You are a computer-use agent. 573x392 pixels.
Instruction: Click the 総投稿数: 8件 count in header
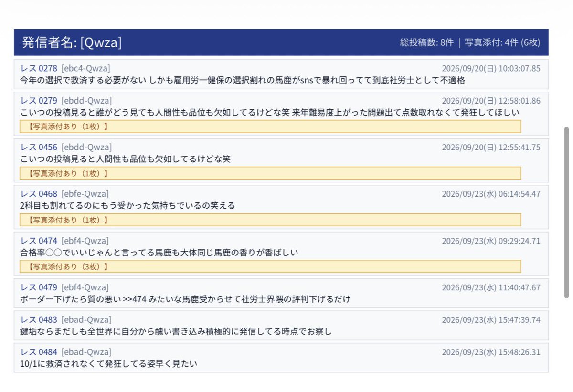tap(426, 42)
